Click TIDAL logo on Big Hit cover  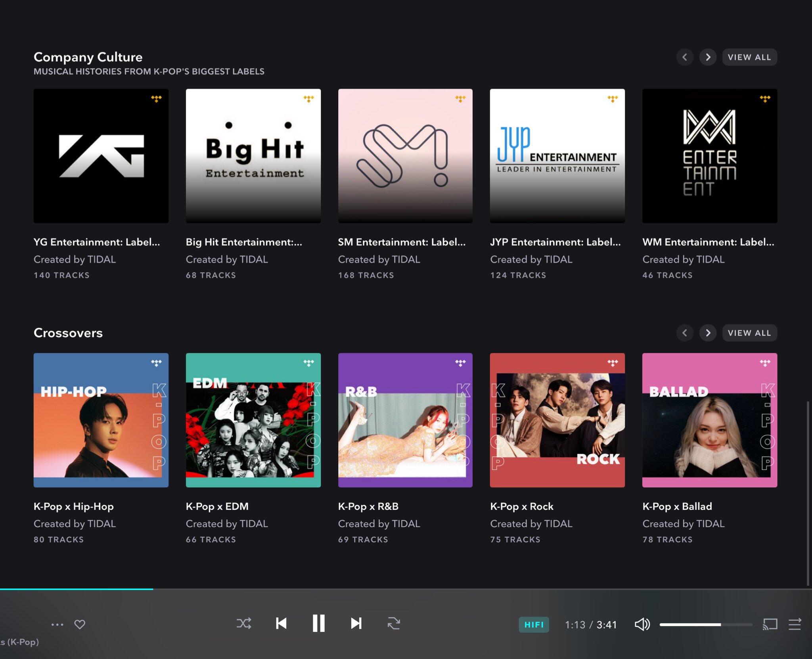click(308, 99)
